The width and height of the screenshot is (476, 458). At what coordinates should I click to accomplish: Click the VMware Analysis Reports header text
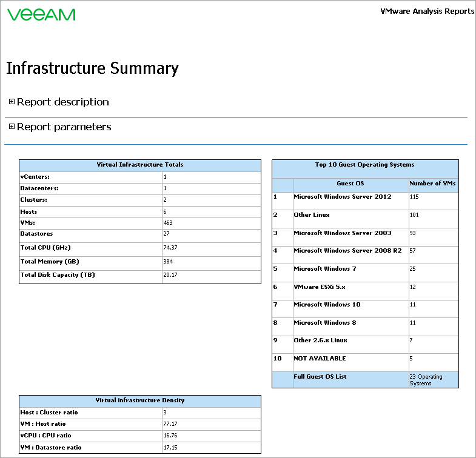click(x=427, y=12)
